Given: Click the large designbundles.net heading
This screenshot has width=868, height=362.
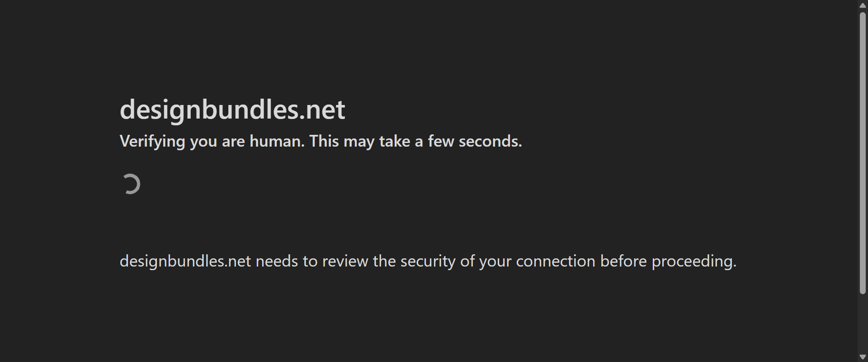Looking at the screenshot, I should pos(232,110).
